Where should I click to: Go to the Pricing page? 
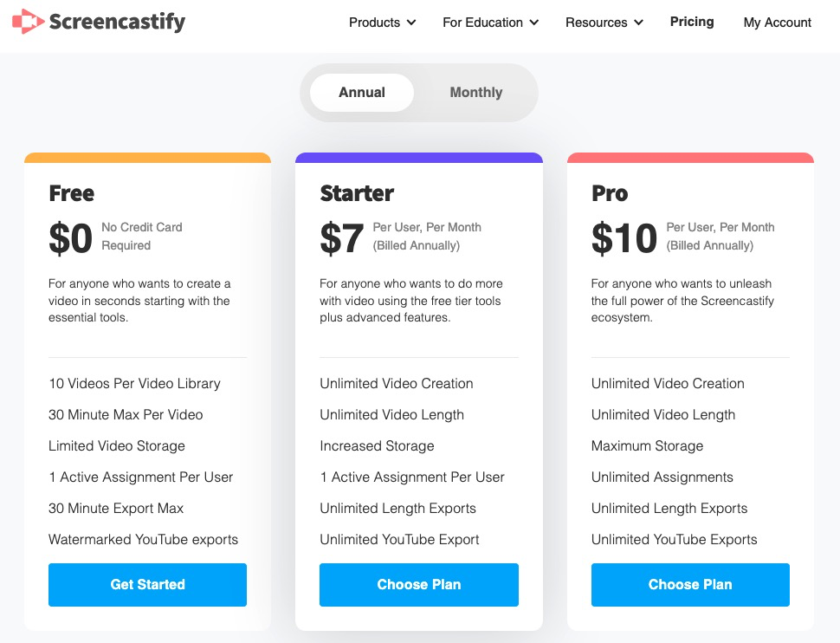[692, 22]
